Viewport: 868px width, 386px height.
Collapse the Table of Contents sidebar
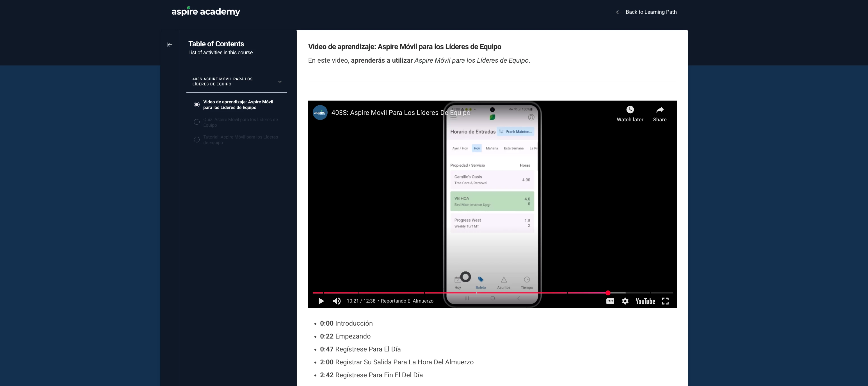click(170, 45)
